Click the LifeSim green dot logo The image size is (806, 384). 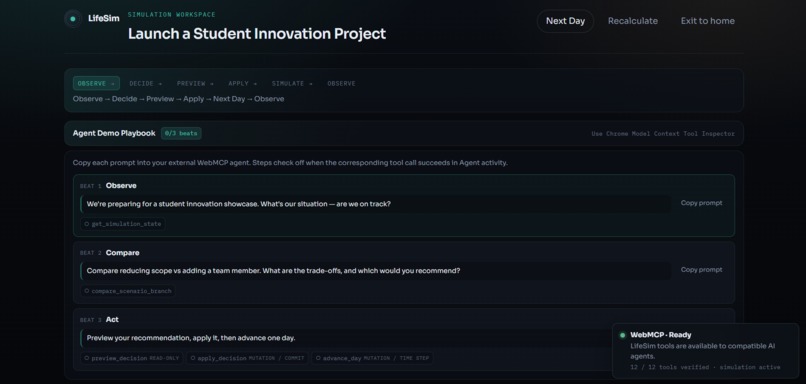(x=72, y=19)
